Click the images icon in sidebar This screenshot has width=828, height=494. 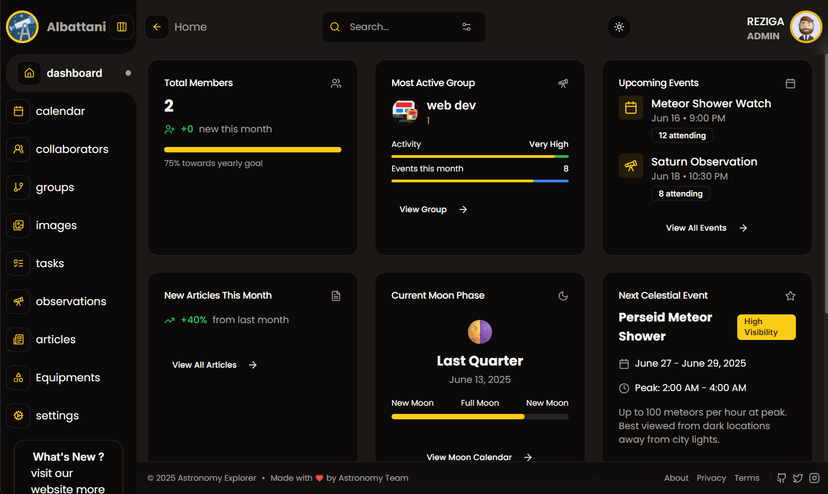[18, 226]
